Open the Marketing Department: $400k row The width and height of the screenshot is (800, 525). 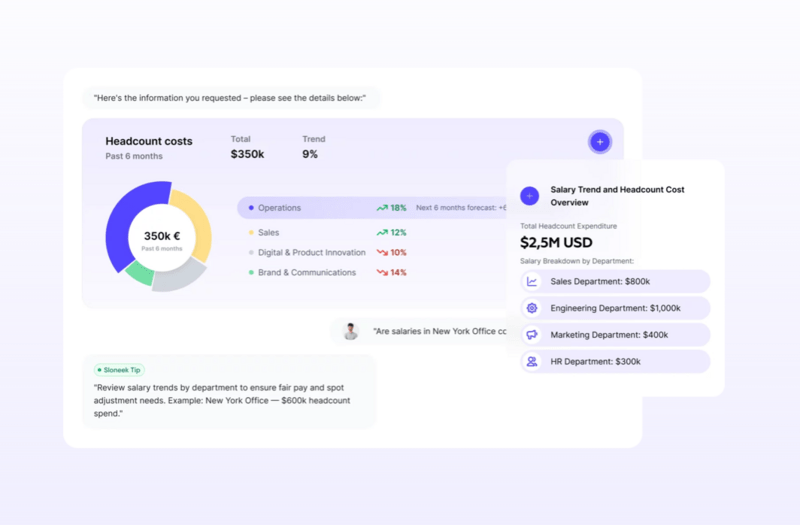click(615, 335)
